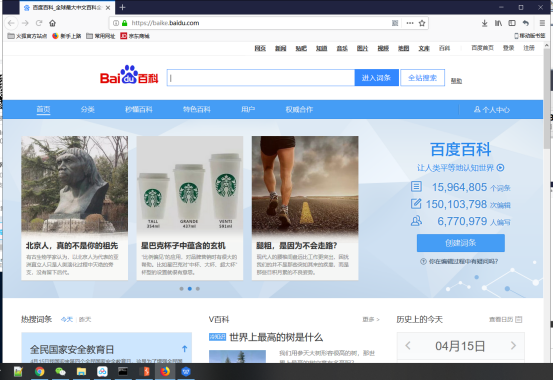Click the page vertical scrollbar

[x=547, y=99]
